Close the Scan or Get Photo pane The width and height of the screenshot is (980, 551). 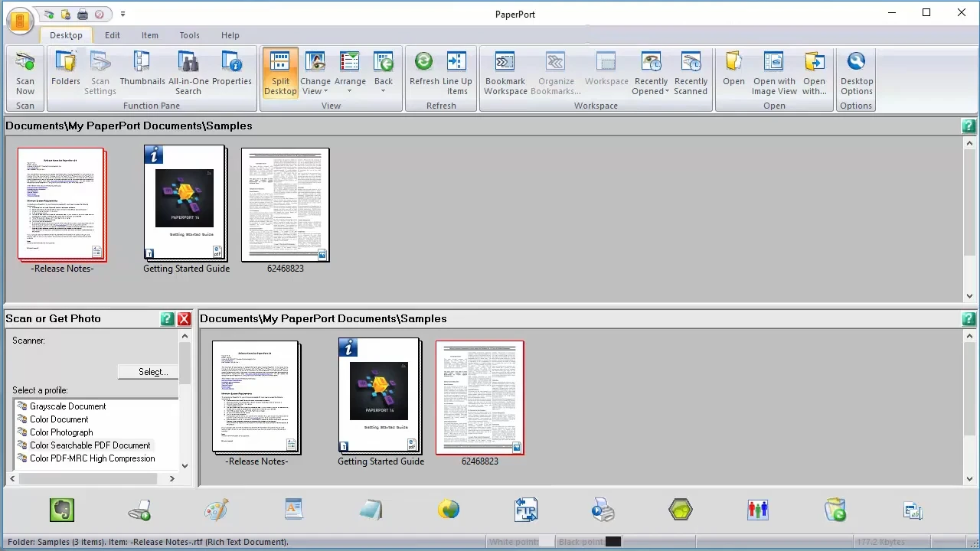point(184,319)
